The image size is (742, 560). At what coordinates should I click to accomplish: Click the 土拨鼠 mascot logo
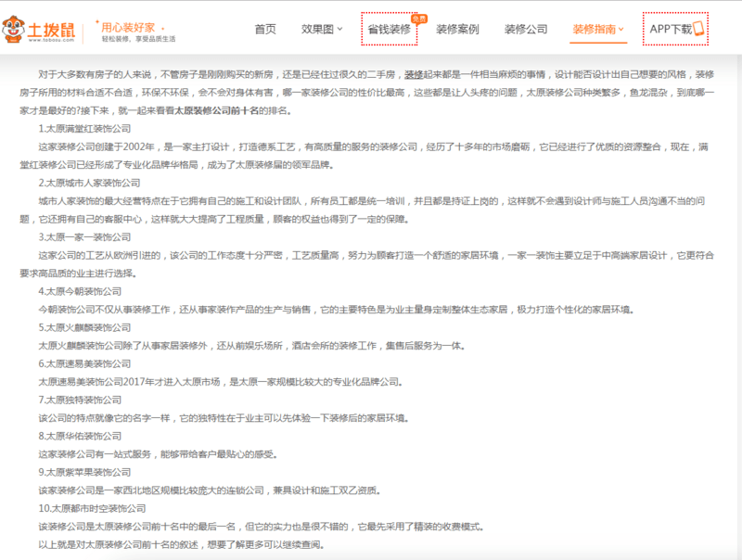click(13, 29)
